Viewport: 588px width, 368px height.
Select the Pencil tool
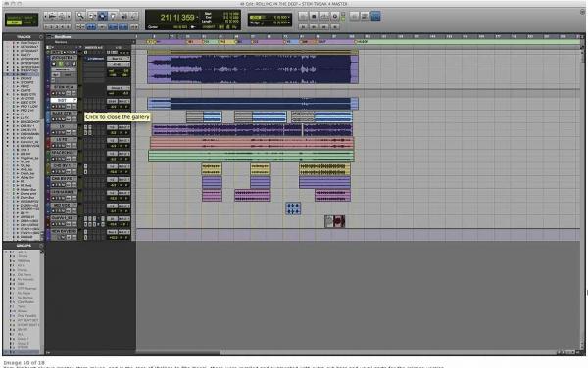click(x=133, y=16)
